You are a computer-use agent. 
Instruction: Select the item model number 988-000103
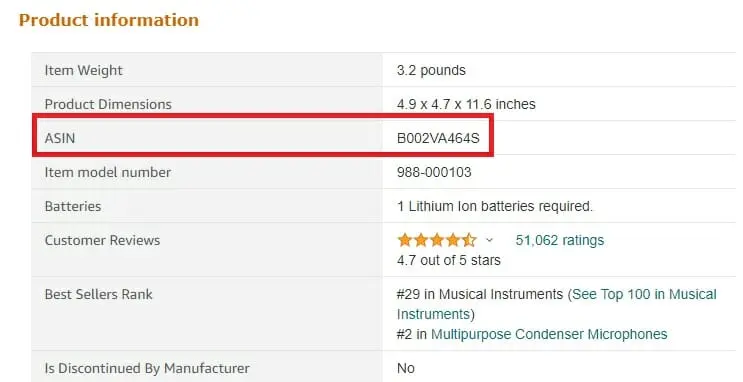click(434, 172)
